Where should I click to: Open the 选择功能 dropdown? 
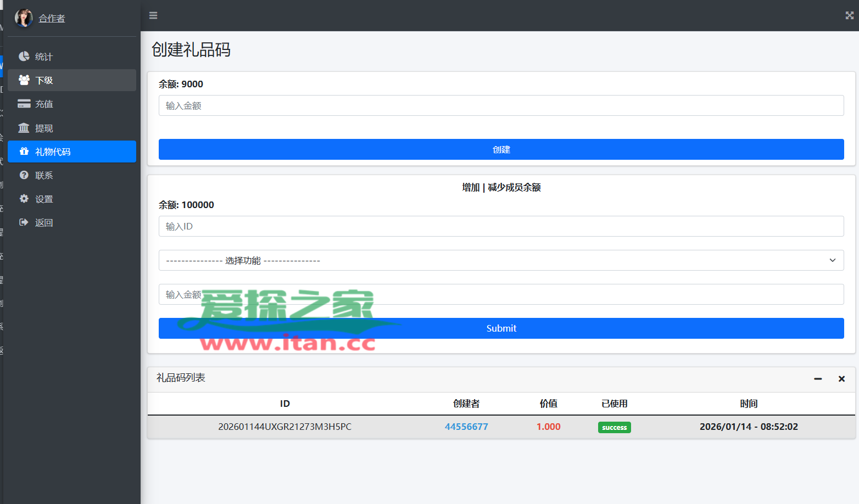click(x=501, y=260)
